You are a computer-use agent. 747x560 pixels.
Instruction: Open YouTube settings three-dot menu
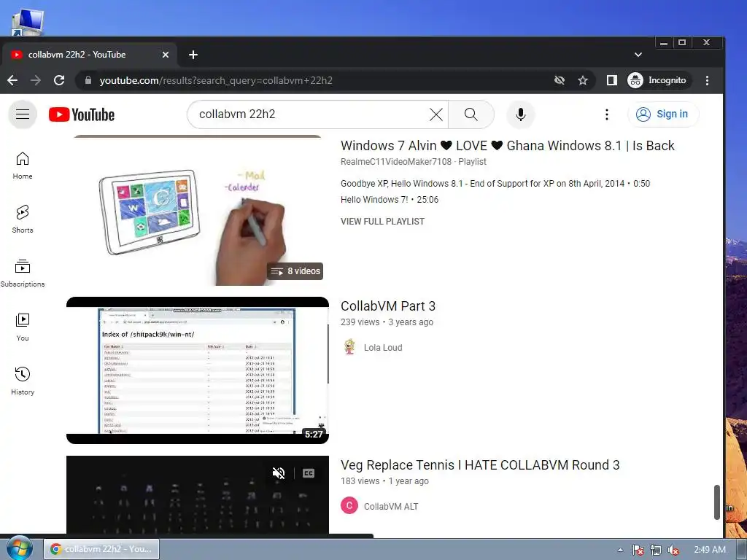(606, 114)
